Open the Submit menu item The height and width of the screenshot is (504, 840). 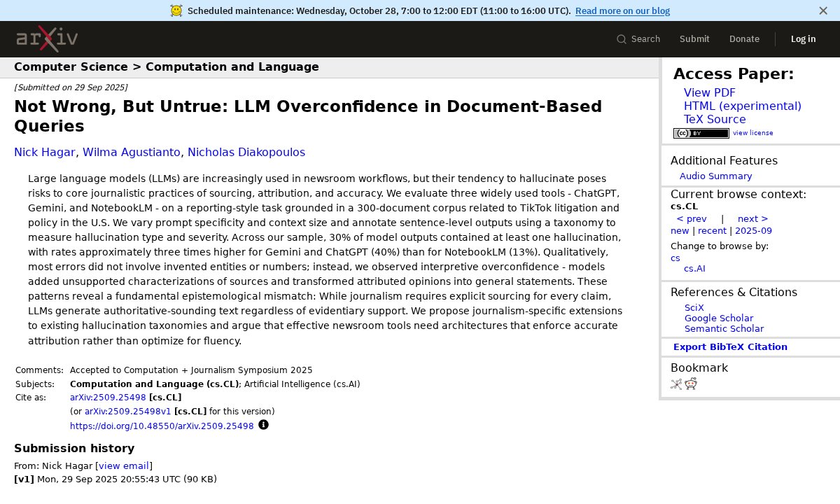(x=694, y=39)
